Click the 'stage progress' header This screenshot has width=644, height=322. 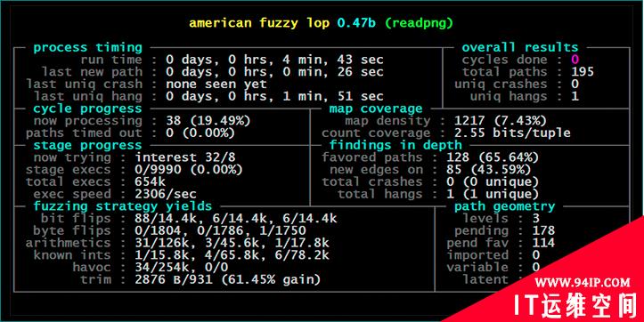pyautogui.click(x=87, y=146)
